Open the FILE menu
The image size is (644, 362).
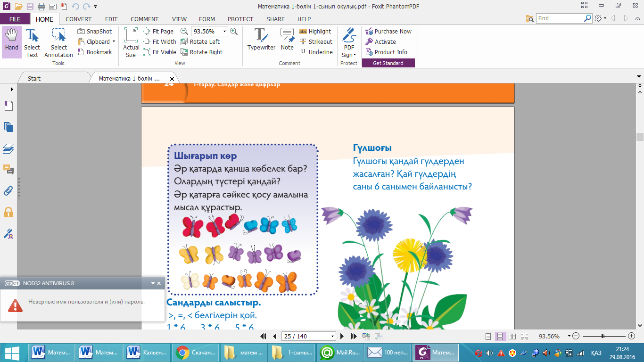pos(15,19)
